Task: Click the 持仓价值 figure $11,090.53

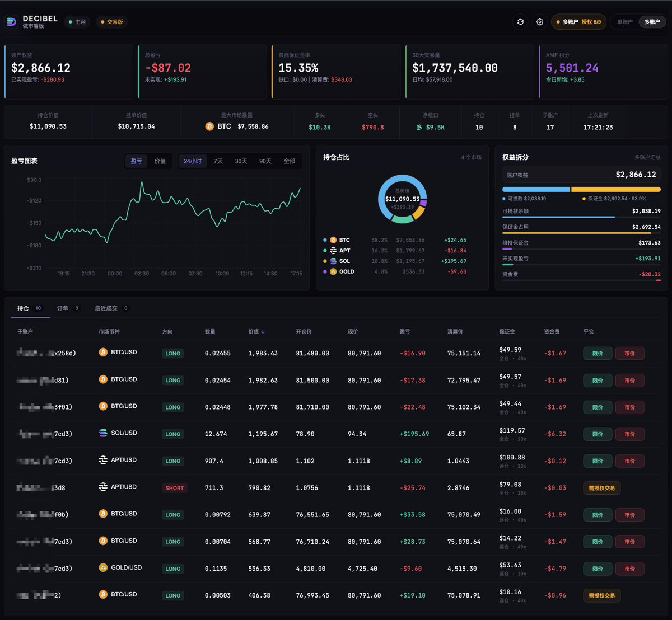Action: pyautogui.click(x=48, y=126)
